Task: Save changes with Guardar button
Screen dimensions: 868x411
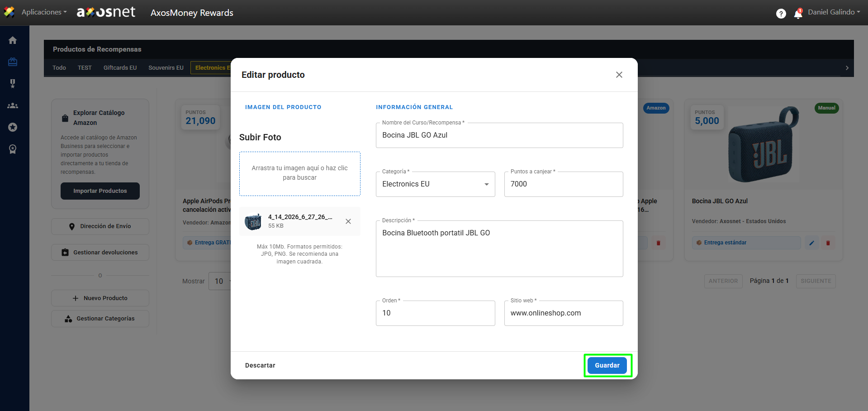Action: coord(607,365)
